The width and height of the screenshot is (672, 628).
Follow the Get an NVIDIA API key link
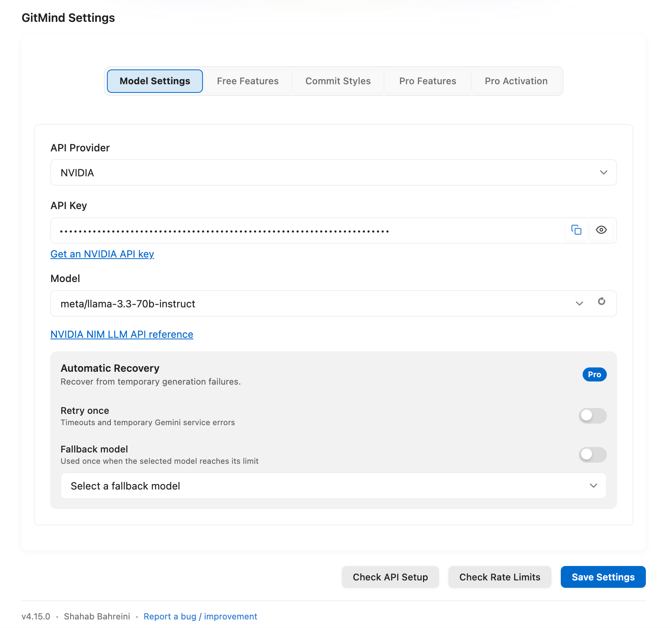click(102, 254)
